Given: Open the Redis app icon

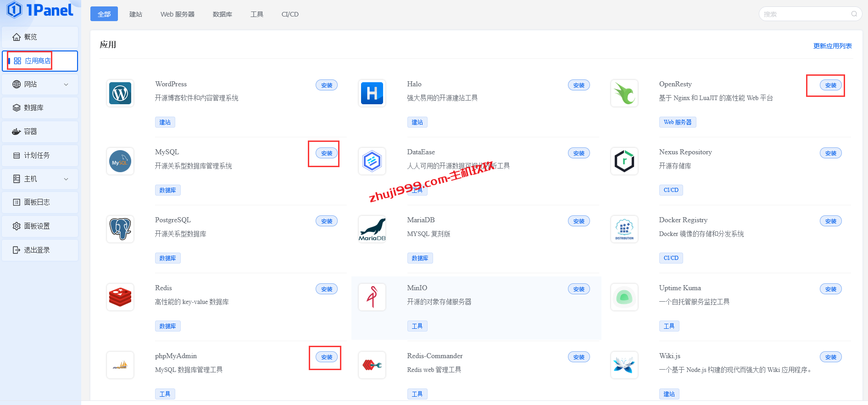Looking at the screenshot, I should click(120, 297).
